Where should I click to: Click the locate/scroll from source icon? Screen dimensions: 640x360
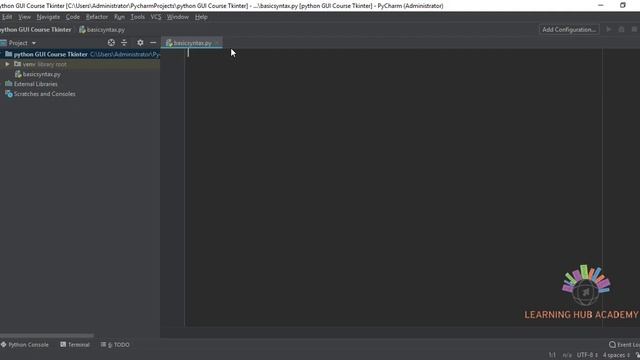click(x=111, y=42)
